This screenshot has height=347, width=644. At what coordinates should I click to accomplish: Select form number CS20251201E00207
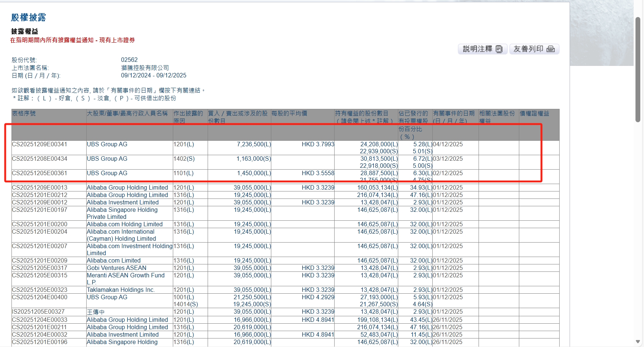point(40,246)
